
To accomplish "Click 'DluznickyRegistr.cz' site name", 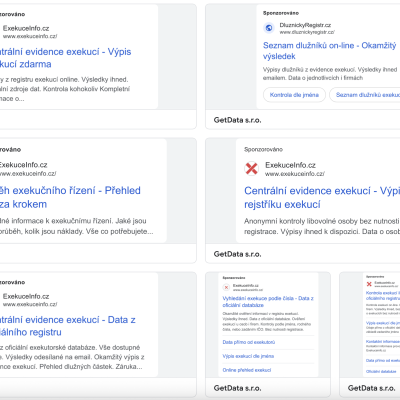I will point(305,25).
